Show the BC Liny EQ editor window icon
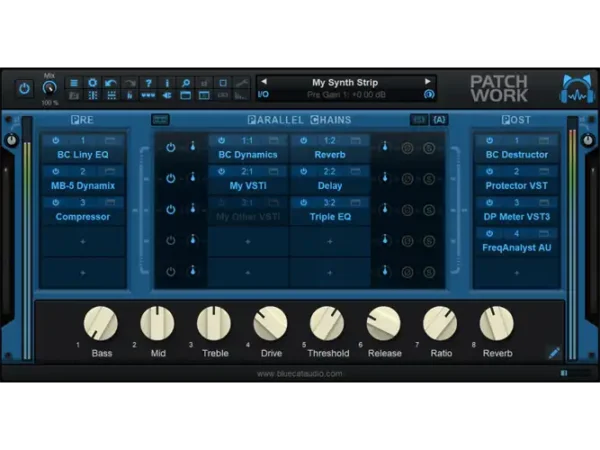Viewport: 600px width, 450px height. [x=110, y=140]
